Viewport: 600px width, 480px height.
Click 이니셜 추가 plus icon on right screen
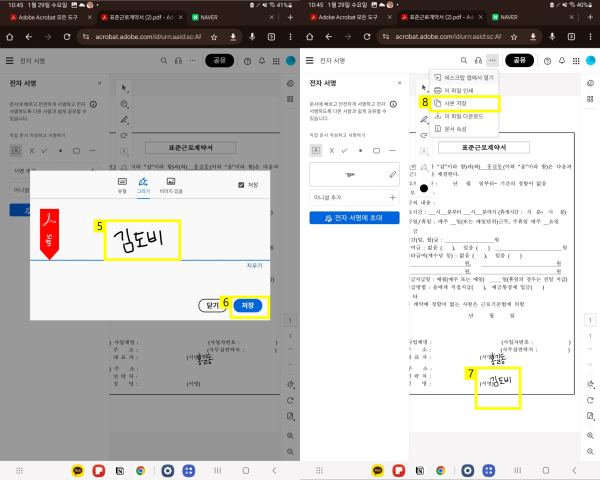pyautogui.click(x=392, y=198)
